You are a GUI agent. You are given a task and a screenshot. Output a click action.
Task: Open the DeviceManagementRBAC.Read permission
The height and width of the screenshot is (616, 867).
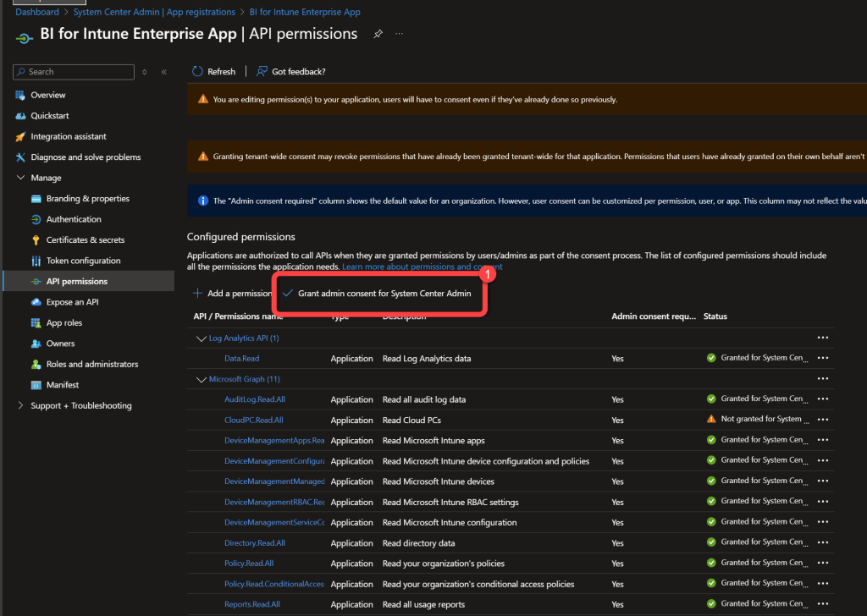click(274, 502)
